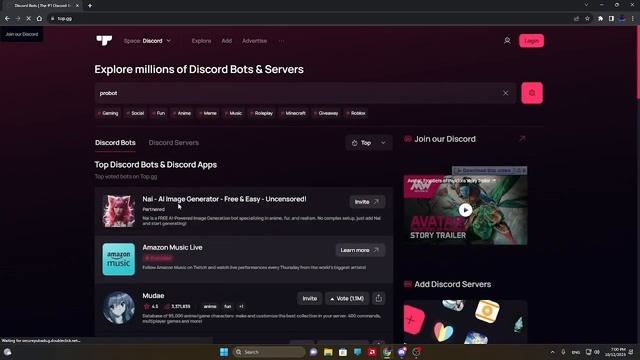Click the Top.gg logo icon
Image resolution: width=640 pixels, height=360 pixels.
click(x=104, y=40)
